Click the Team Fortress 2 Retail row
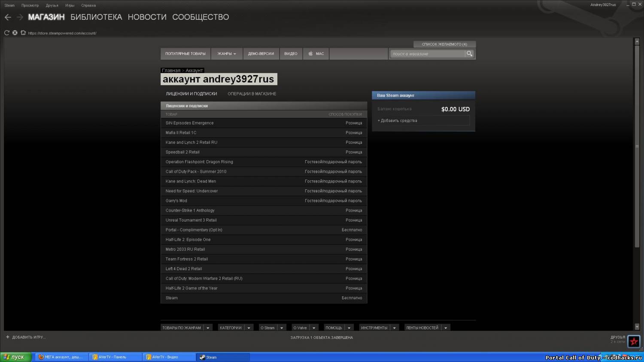The image size is (644, 362). click(x=264, y=259)
